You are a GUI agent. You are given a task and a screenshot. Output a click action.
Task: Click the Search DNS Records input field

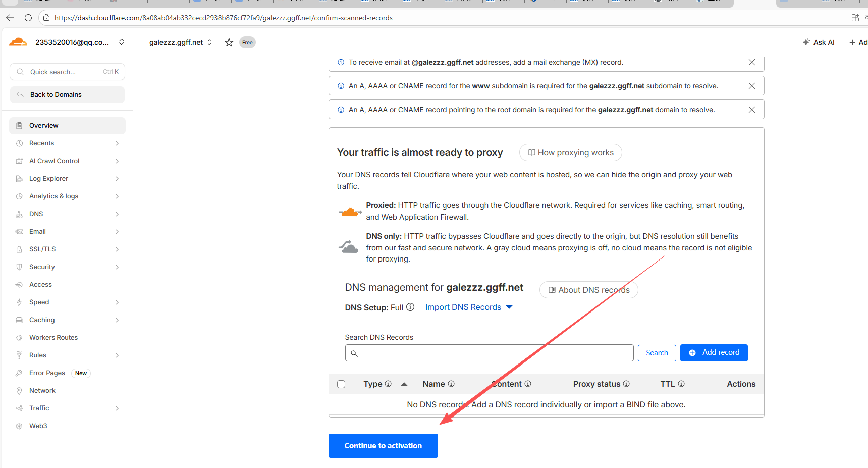489,353
